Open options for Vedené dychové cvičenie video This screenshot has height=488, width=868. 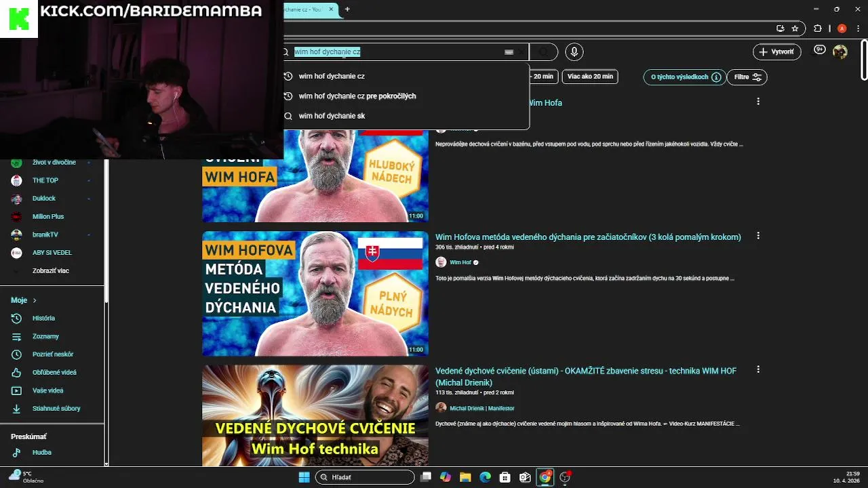[x=758, y=369]
